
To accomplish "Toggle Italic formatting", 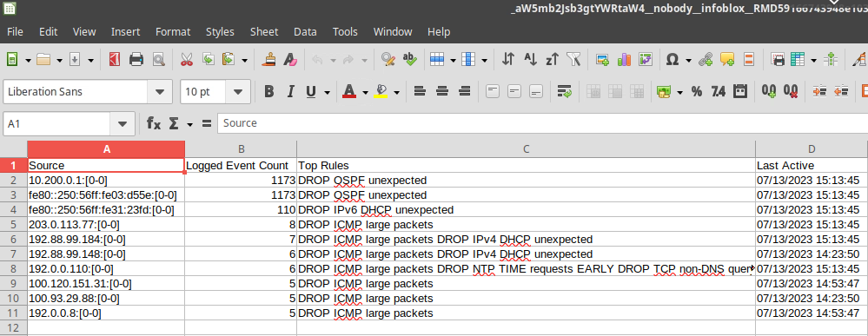I will coord(290,92).
